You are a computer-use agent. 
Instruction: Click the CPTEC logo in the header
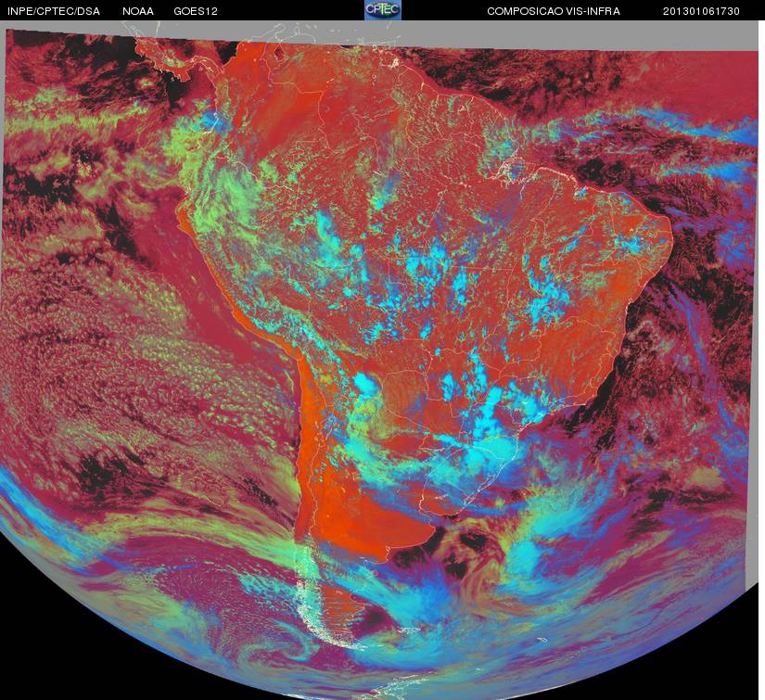[383, 10]
